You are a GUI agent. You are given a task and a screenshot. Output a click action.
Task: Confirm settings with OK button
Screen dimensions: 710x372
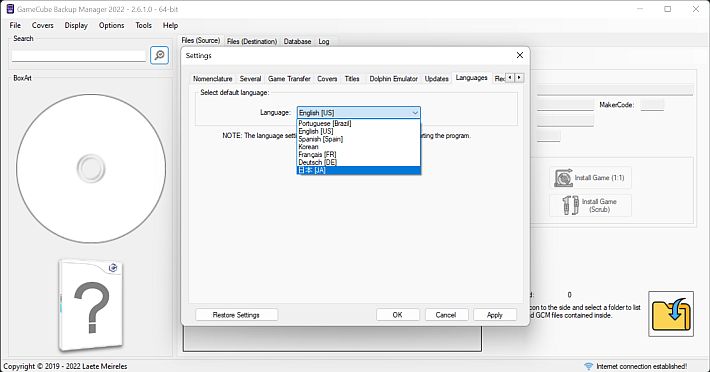tap(398, 315)
